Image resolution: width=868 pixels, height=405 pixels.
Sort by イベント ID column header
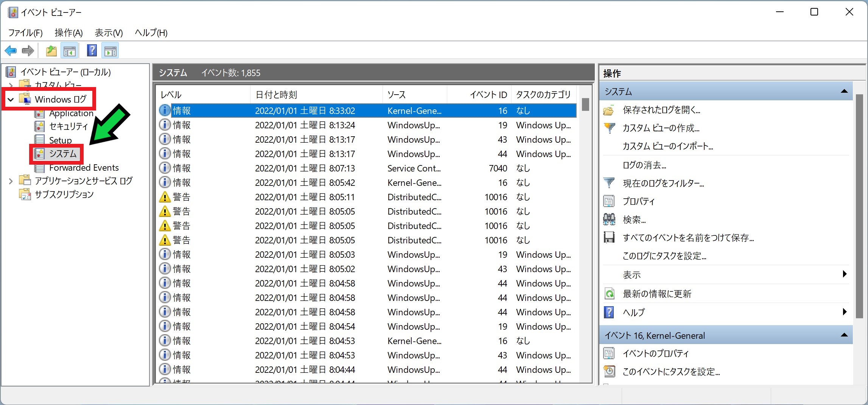tap(479, 95)
